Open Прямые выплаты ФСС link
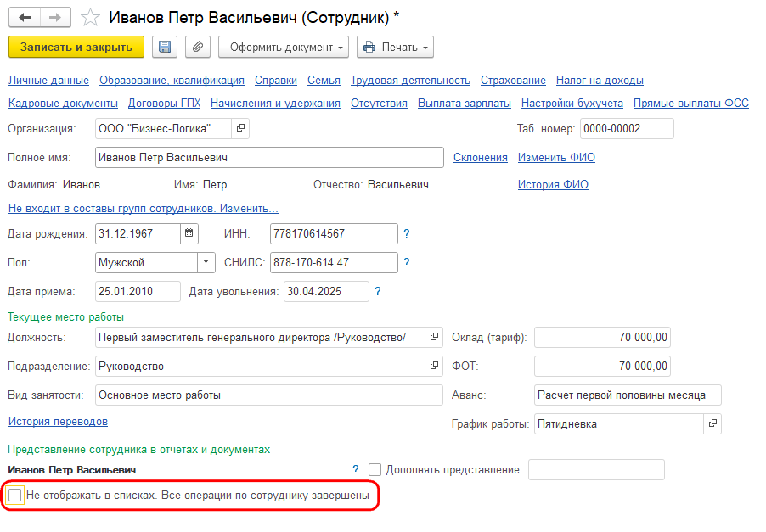Image resolution: width=766 pixels, height=532 pixels. [691, 104]
